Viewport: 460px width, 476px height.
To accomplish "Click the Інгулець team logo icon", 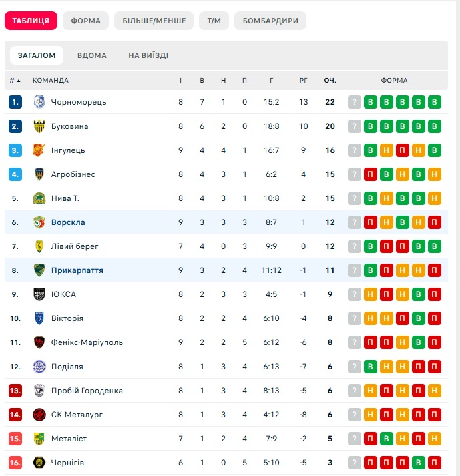I will (x=39, y=150).
